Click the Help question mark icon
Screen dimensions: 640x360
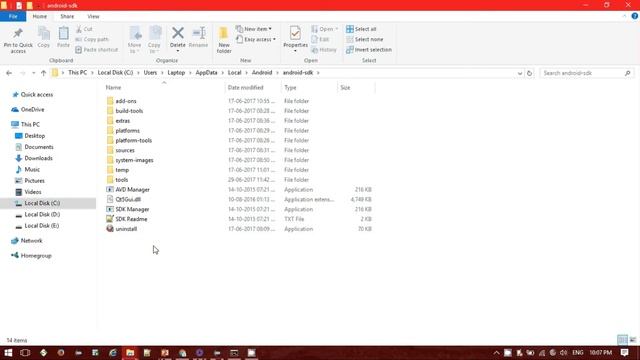(x=635, y=16)
